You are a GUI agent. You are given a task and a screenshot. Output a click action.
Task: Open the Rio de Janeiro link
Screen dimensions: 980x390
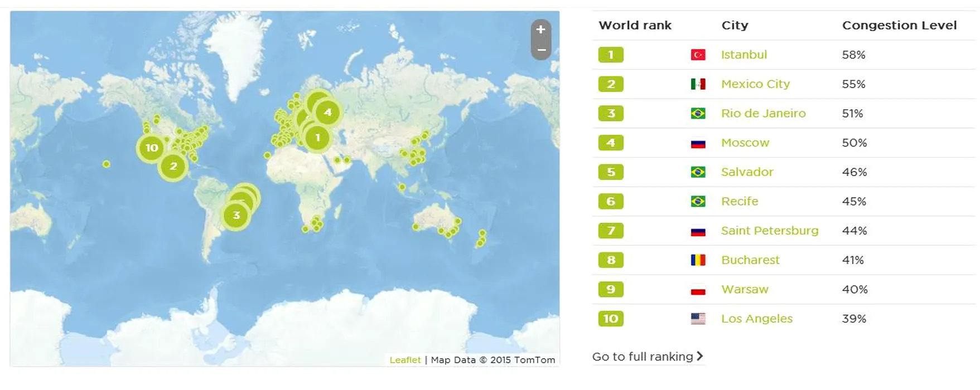pyautogui.click(x=763, y=114)
